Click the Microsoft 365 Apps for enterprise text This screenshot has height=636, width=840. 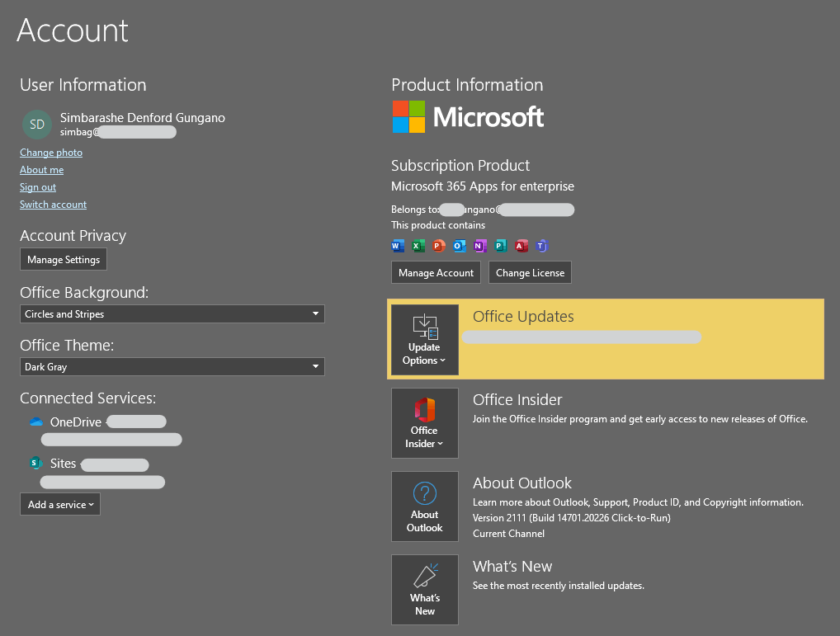(x=483, y=186)
